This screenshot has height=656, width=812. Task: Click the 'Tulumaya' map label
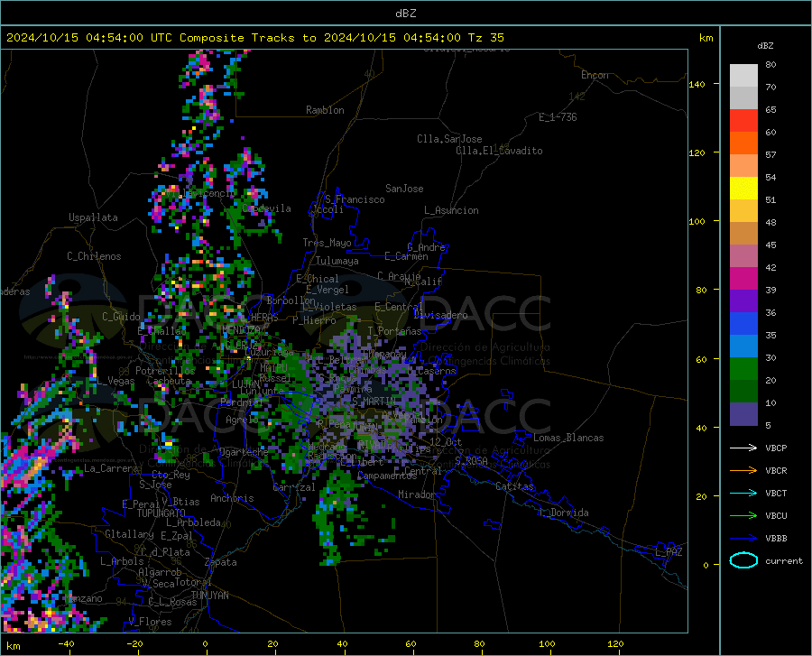coord(337,261)
